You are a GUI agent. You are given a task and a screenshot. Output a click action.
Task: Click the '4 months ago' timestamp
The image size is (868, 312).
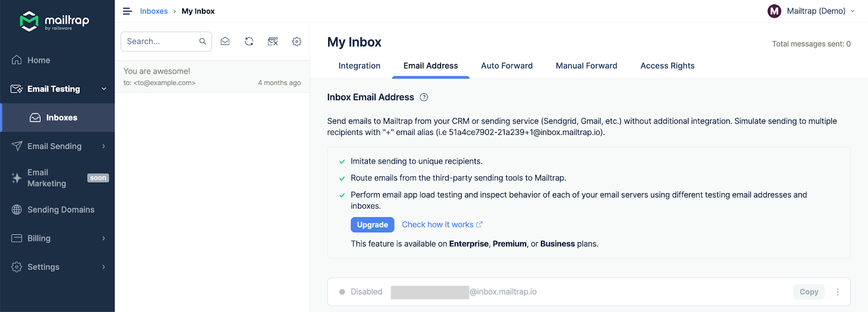279,83
